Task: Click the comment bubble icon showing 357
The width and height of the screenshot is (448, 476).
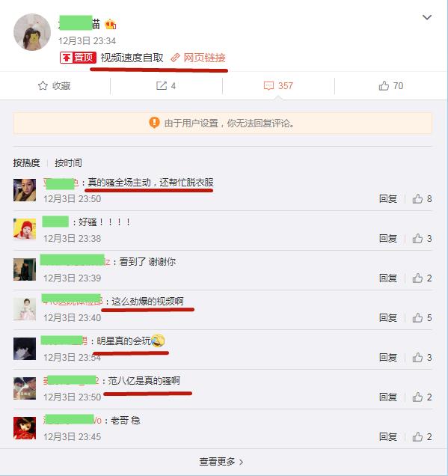Action: coord(269,86)
